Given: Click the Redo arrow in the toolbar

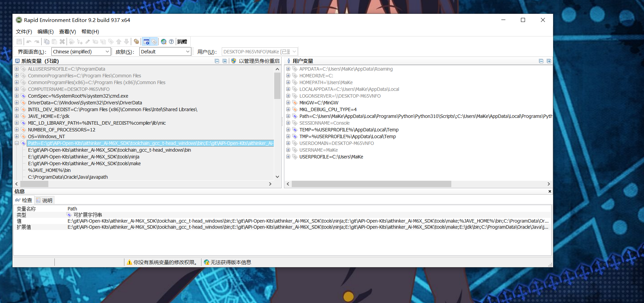Looking at the screenshot, I should (37, 42).
